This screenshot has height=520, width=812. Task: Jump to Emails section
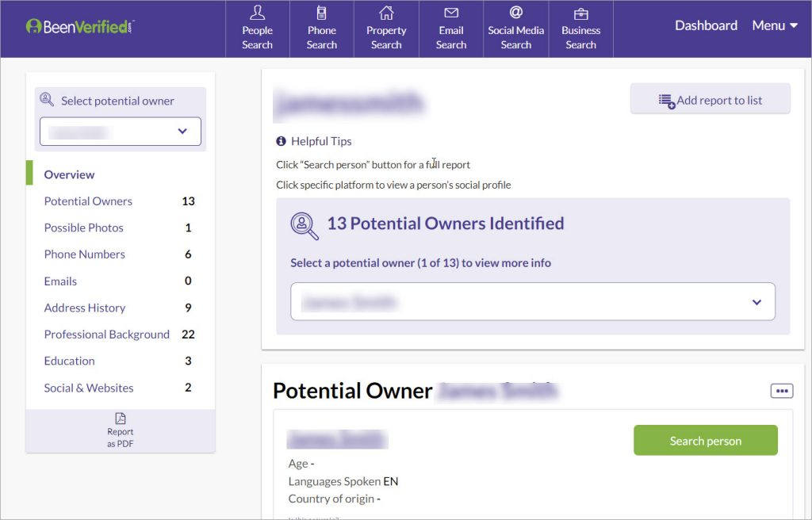coord(60,281)
